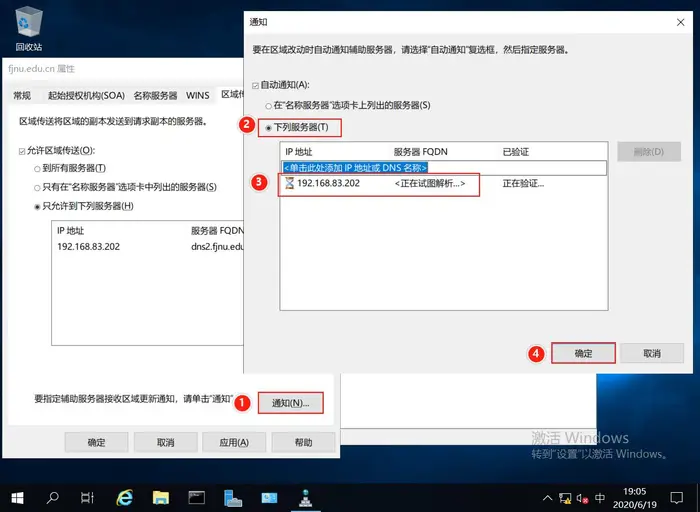
Task: Open File Explorer from the taskbar
Action: 160,497
